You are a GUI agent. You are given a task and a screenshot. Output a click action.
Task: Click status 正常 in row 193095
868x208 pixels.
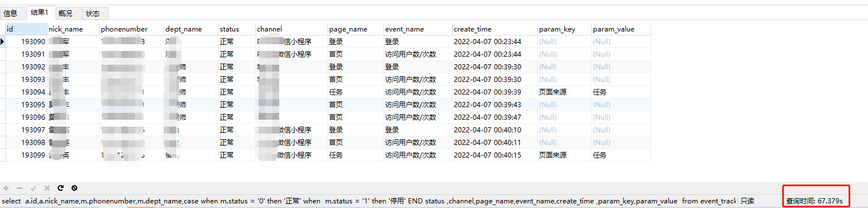tap(237, 105)
